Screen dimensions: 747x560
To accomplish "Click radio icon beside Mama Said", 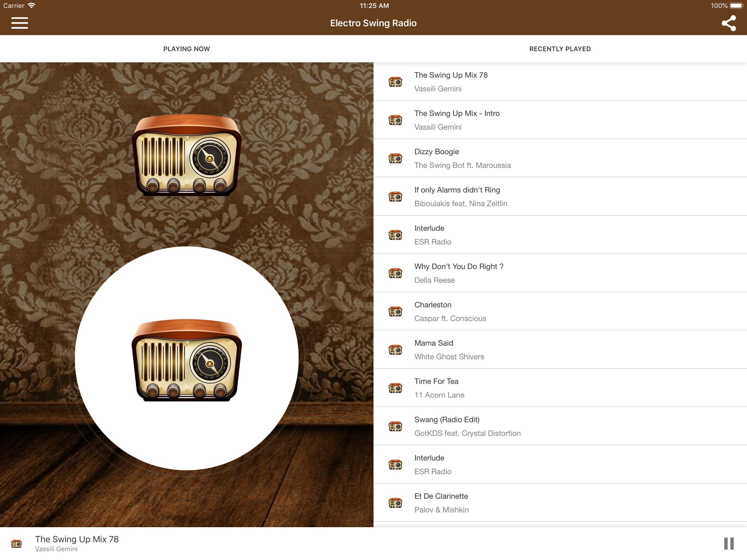I will (395, 349).
